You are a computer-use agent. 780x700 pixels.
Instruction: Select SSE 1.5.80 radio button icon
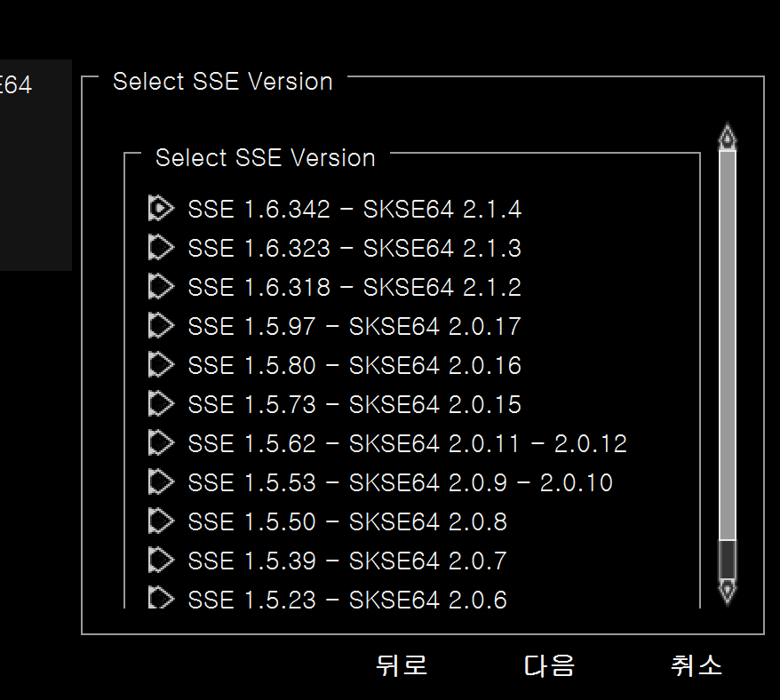[160, 365]
